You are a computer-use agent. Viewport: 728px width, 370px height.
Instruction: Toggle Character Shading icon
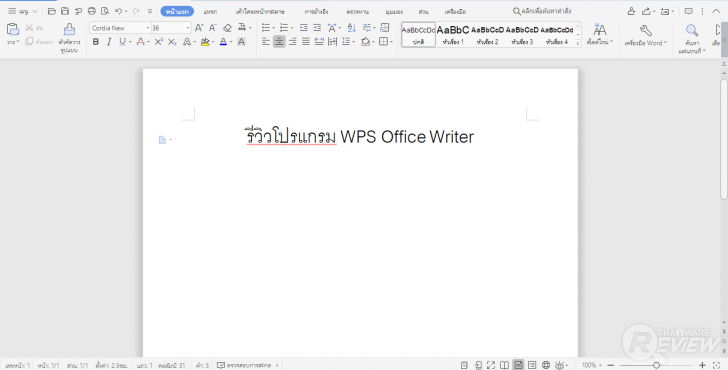pyautogui.click(x=241, y=42)
